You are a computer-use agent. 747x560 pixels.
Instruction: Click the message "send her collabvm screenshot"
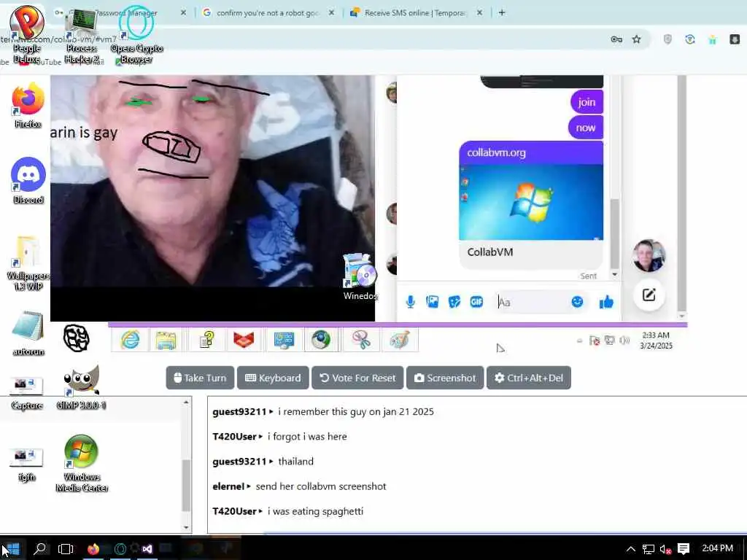(x=321, y=486)
